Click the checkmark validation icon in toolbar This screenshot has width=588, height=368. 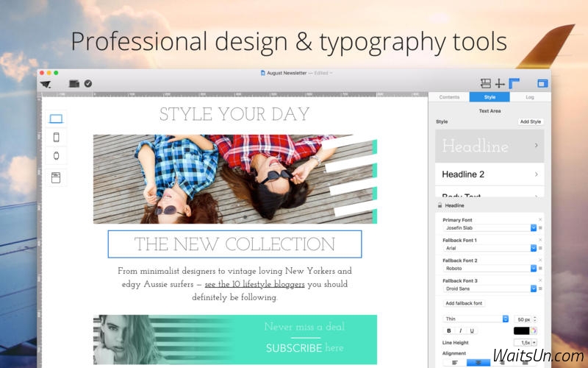(x=88, y=83)
